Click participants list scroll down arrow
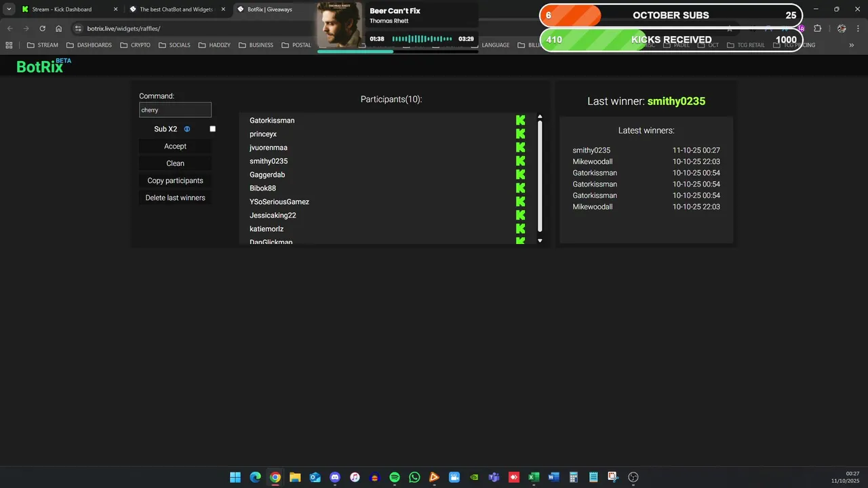 [x=540, y=241]
